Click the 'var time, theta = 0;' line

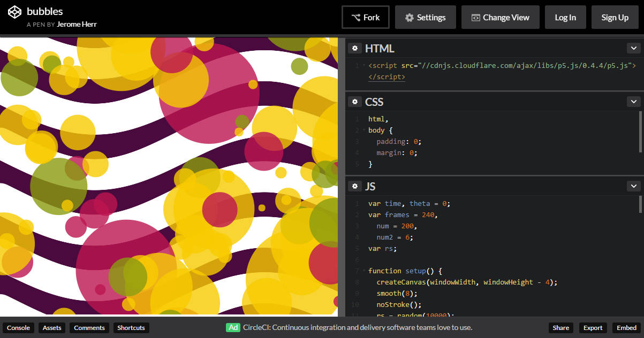(x=410, y=204)
